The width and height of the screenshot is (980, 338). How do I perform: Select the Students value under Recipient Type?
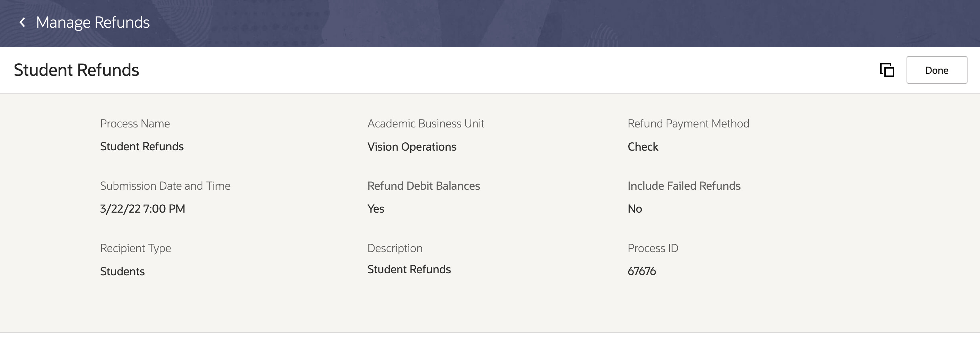pos(122,272)
